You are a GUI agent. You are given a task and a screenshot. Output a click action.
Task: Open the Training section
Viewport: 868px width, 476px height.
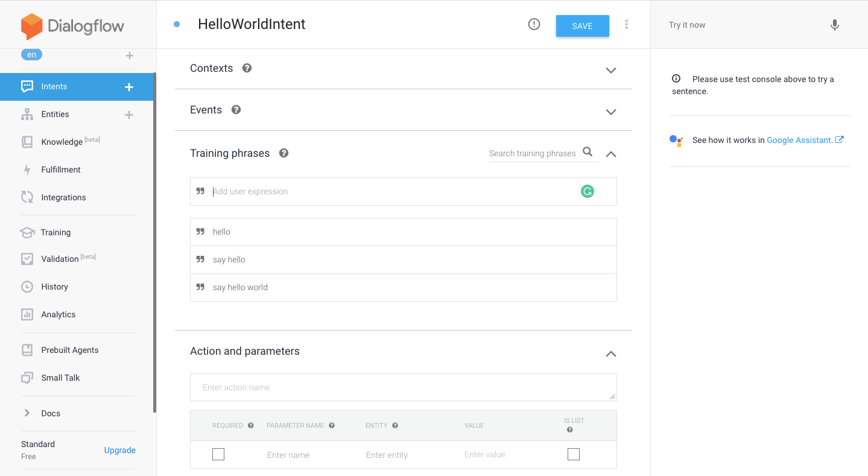54,232
